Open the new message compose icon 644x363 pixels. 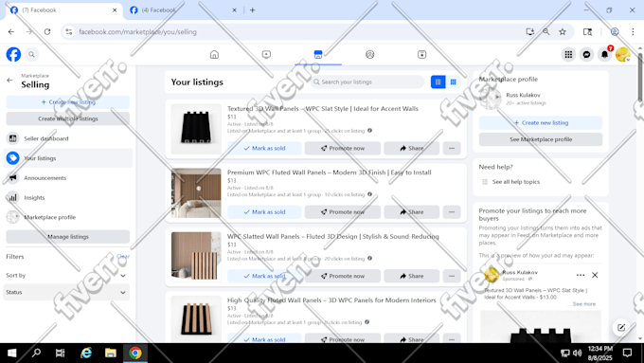point(621,328)
